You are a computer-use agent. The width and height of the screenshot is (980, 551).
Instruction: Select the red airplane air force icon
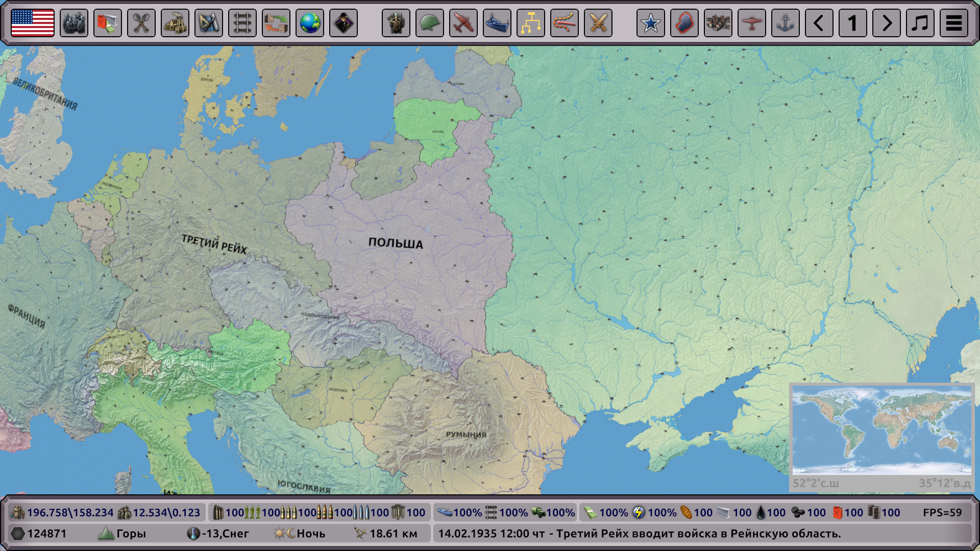point(463,23)
